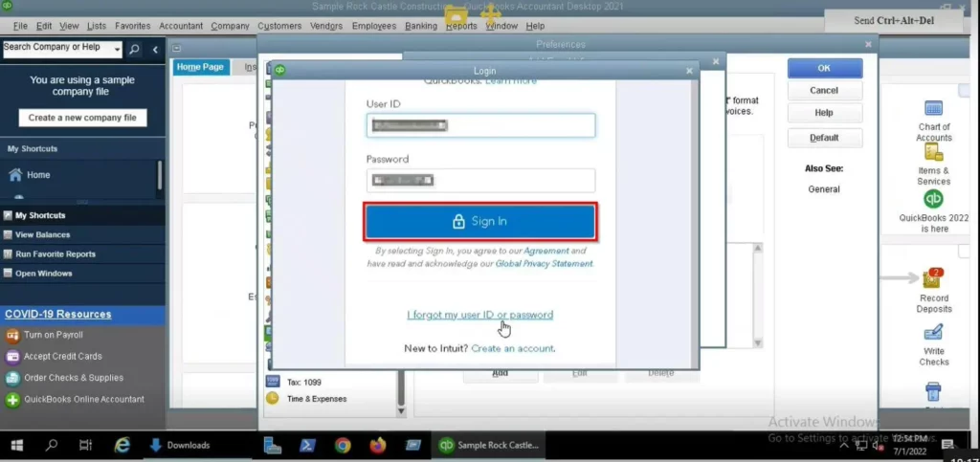Click the Help button in Preferences
The image size is (980, 462).
(x=824, y=113)
